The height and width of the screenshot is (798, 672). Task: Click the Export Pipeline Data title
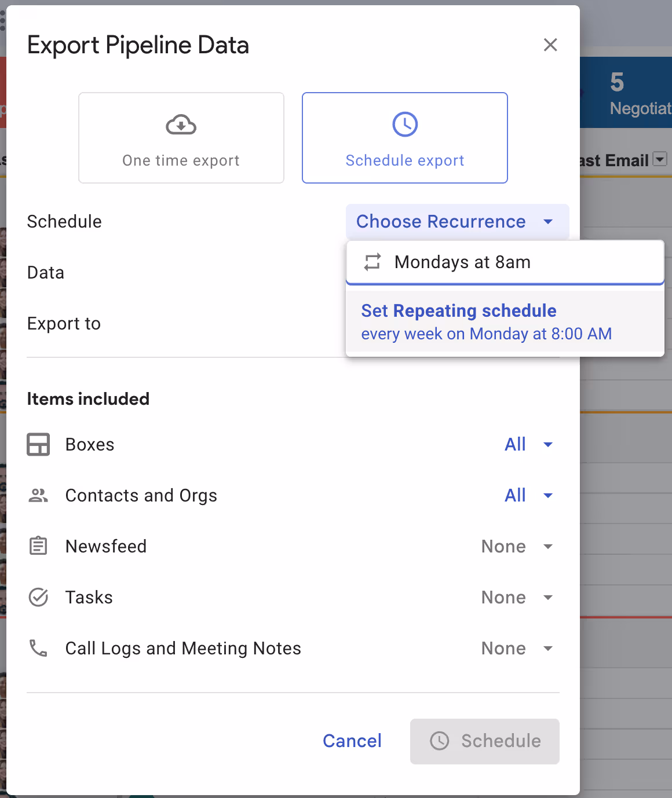tap(138, 45)
